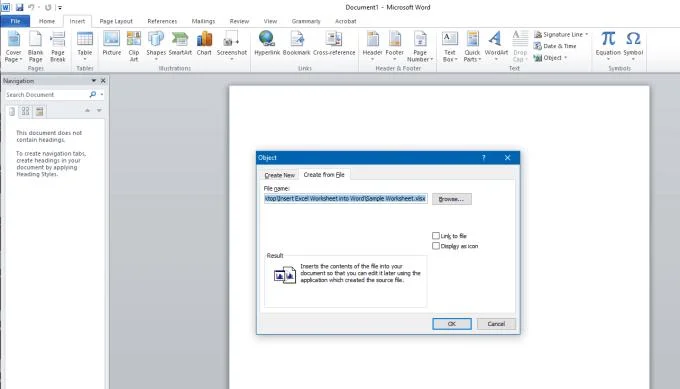Open the View tab
The image size is (680, 389).
pos(270,21)
